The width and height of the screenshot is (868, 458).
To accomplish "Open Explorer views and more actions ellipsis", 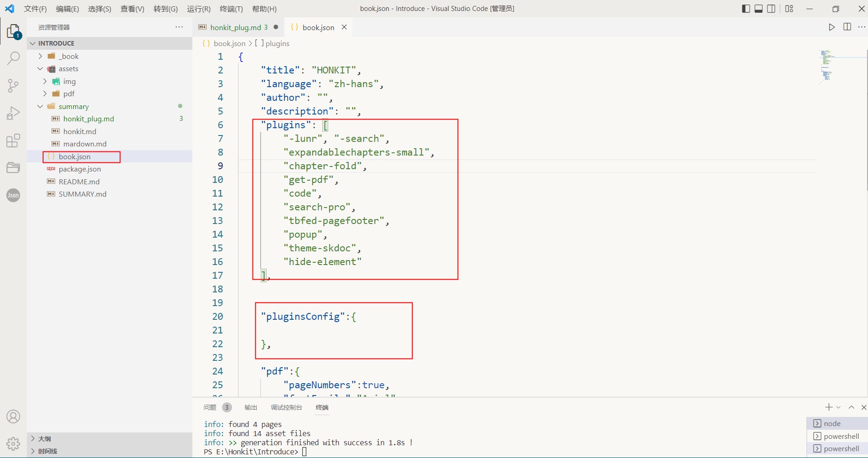I will (x=179, y=27).
